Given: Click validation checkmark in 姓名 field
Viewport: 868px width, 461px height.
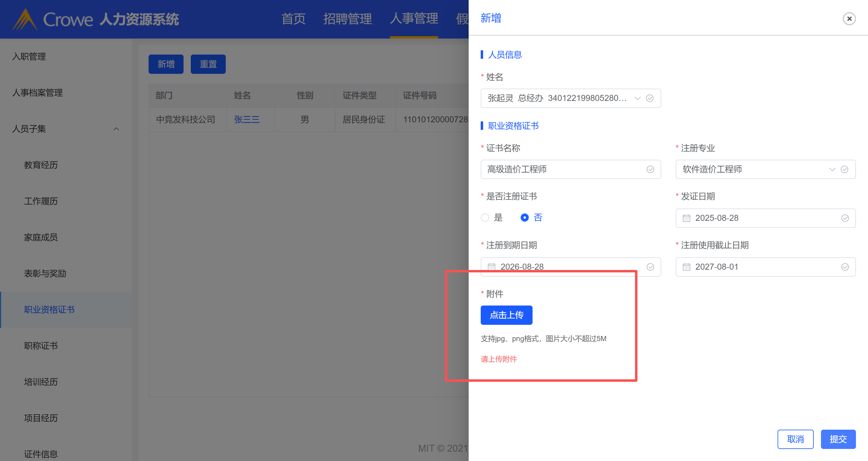Looking at the screenshot, I should click(x=650, y=98).
